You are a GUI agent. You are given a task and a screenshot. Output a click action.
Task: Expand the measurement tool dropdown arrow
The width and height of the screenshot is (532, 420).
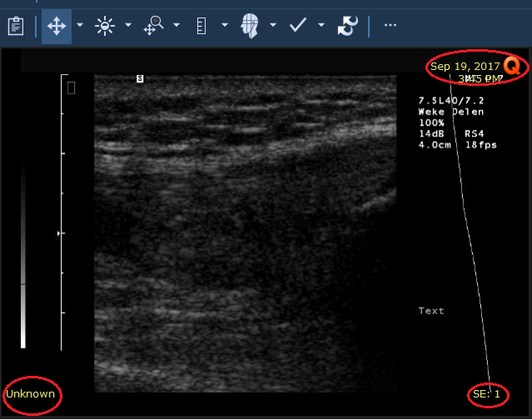224,26
